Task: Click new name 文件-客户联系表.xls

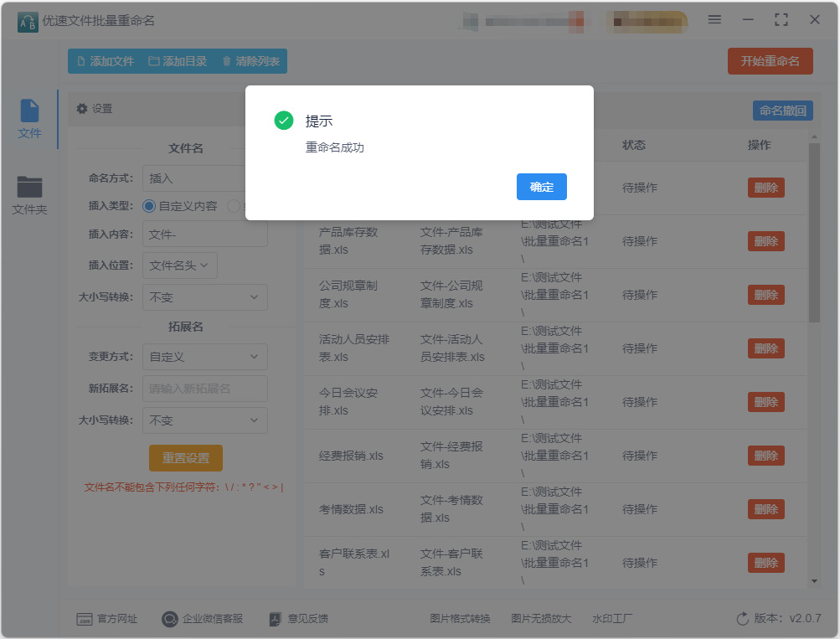Action: (451, 563)
